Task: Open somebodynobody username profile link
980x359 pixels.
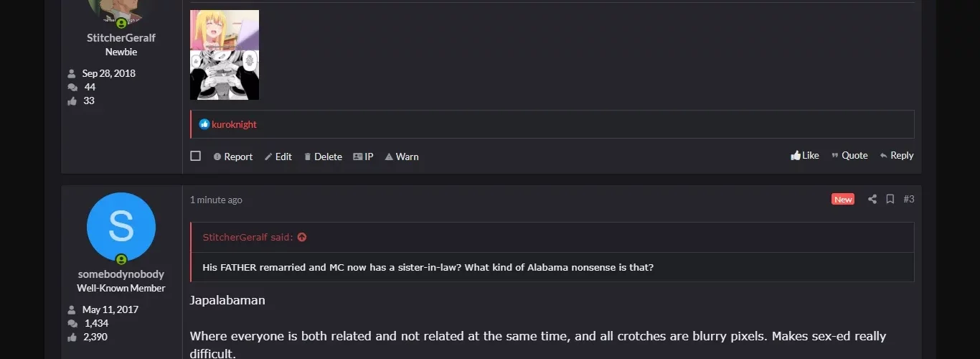Action: click(x=121, y=274)
